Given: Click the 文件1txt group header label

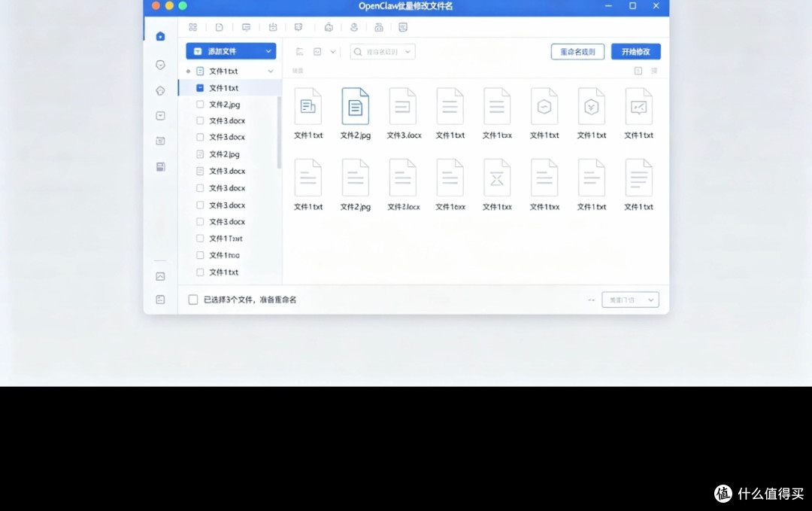Looking at the screenshot, I should point(223,71).
